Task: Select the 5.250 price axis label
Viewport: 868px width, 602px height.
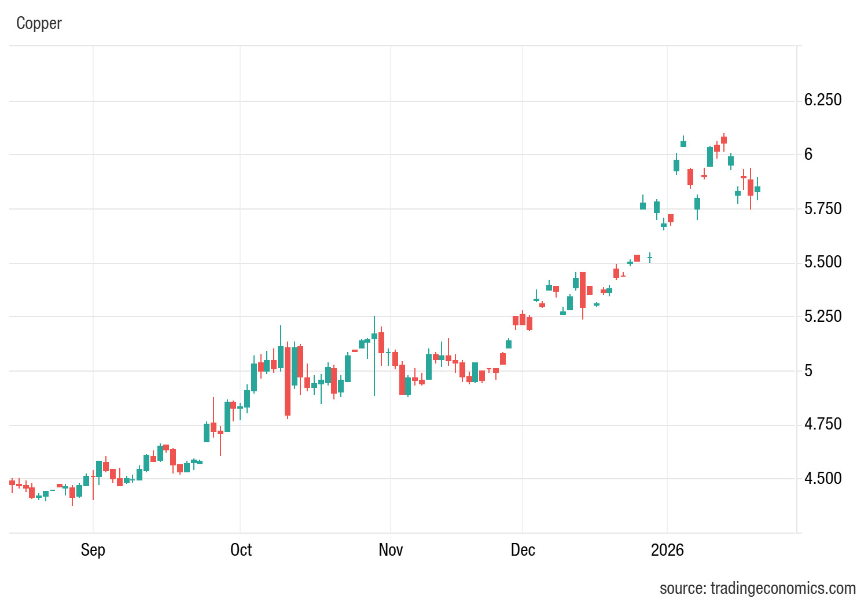Action: coord(823,316)
